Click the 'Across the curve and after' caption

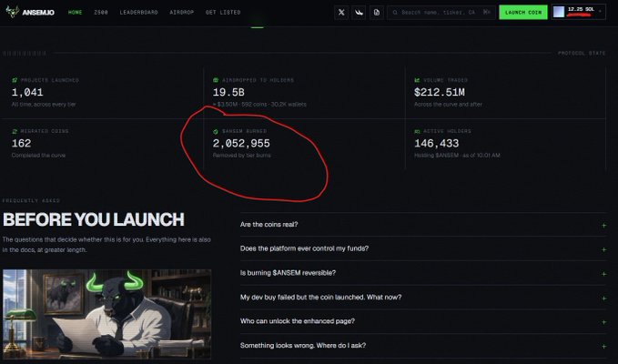tap(448, 105)
